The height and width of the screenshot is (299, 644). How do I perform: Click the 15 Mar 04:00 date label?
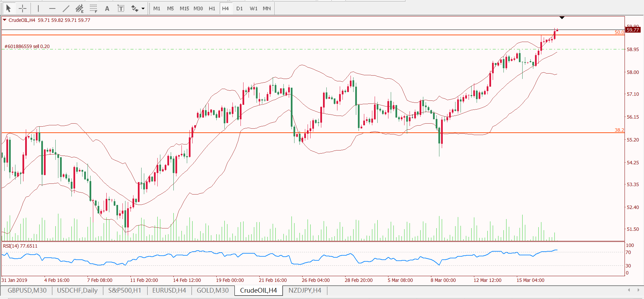[x=530, y=280]
